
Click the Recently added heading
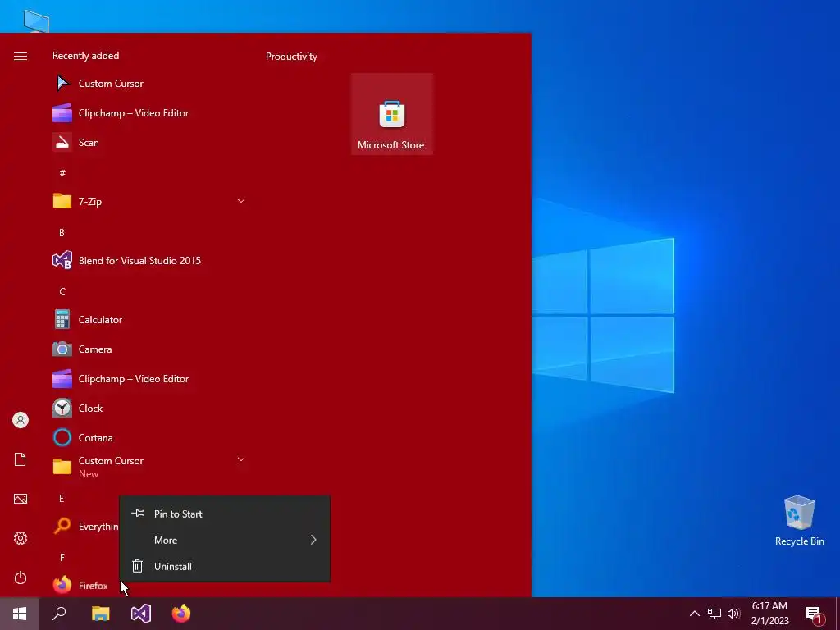[x=85, y=56]
